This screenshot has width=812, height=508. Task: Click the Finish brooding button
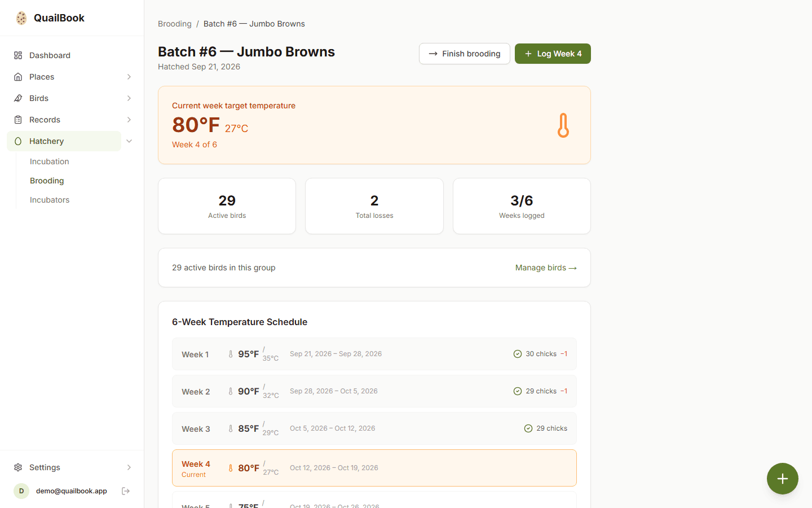465,54
